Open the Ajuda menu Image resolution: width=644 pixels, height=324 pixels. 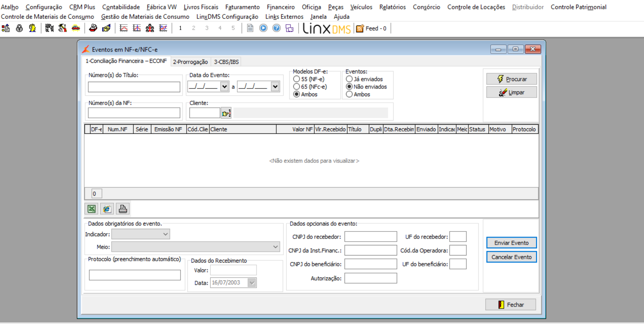coord(342,17)
